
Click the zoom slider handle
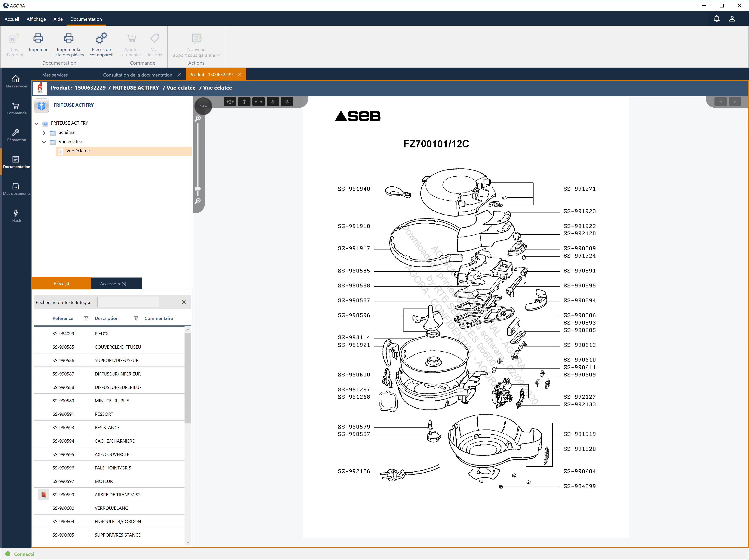[x=198, y=189]
